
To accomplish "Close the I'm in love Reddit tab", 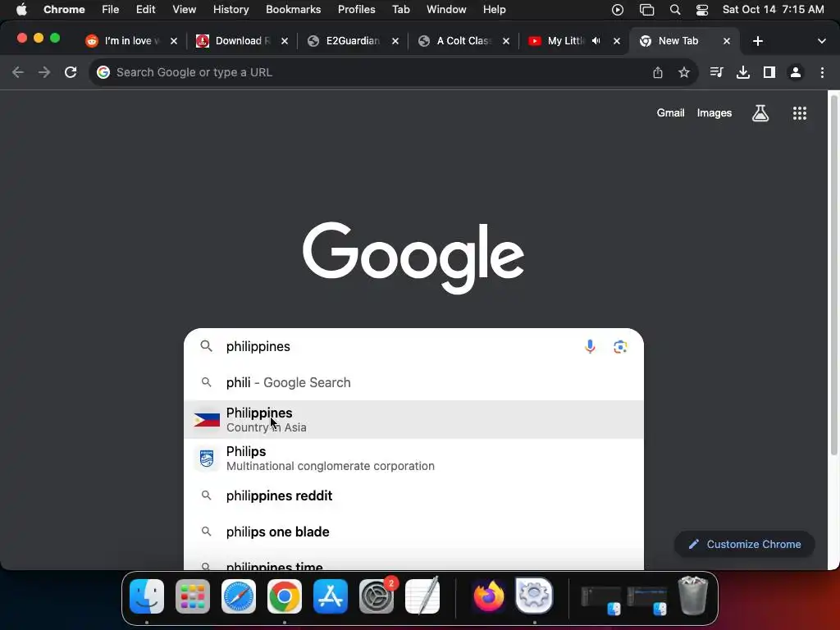I will point(174,41).
